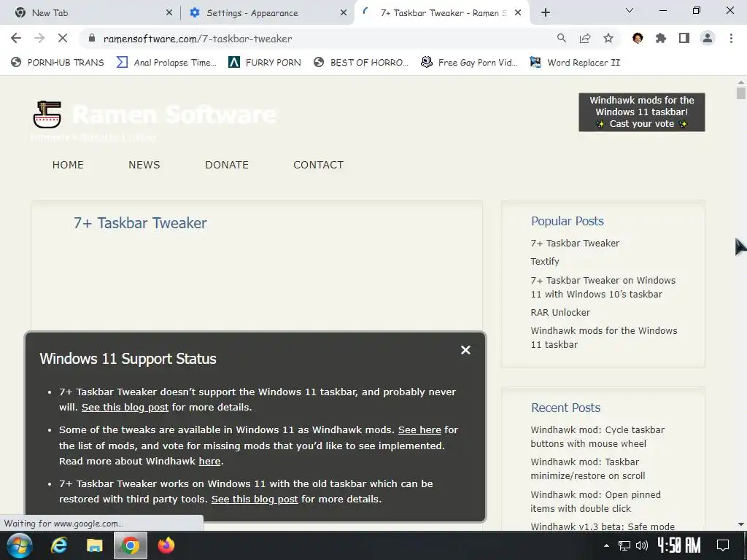Click the Chrome taskbar icon
The image size is (747, 560).
[130, 545]
